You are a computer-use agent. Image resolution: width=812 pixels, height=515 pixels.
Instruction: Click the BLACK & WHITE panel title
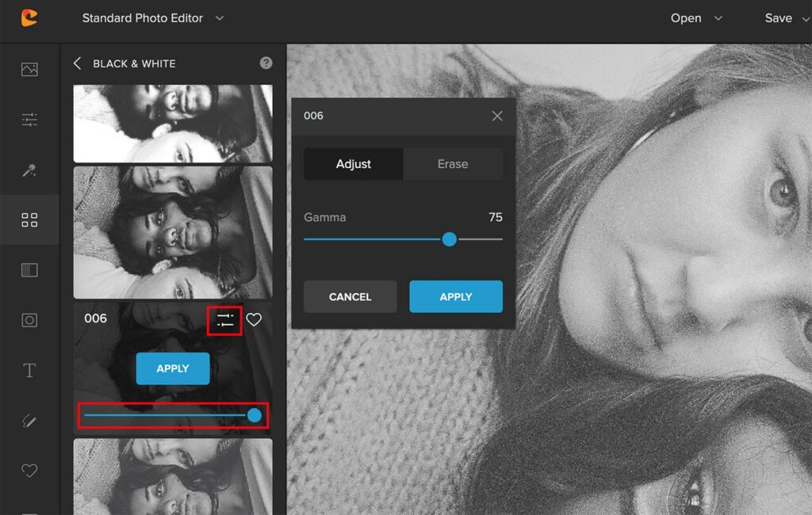(134, 63)
